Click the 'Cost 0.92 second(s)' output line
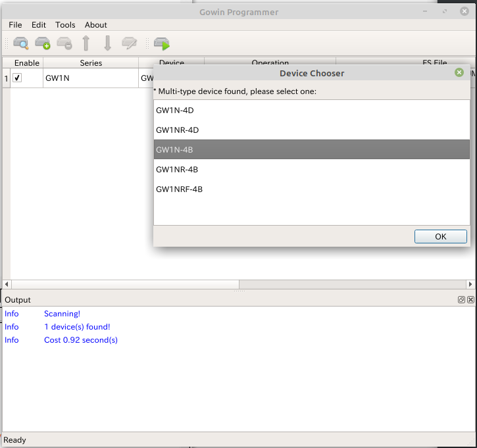The image size is (477, 448). [81, 339]
